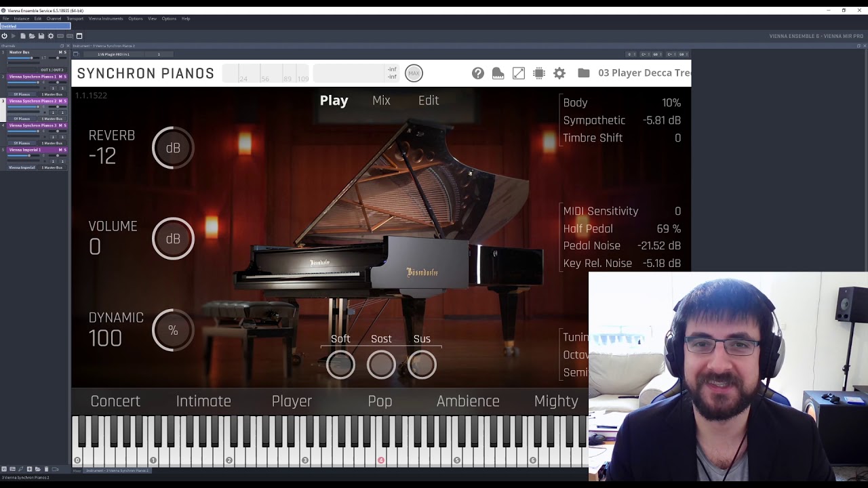Viewport: 868px width, 488px height.
Task: Click the Pedal Noise -21.52 dB value
Action: pyautogui.click(x=659, y=246)
